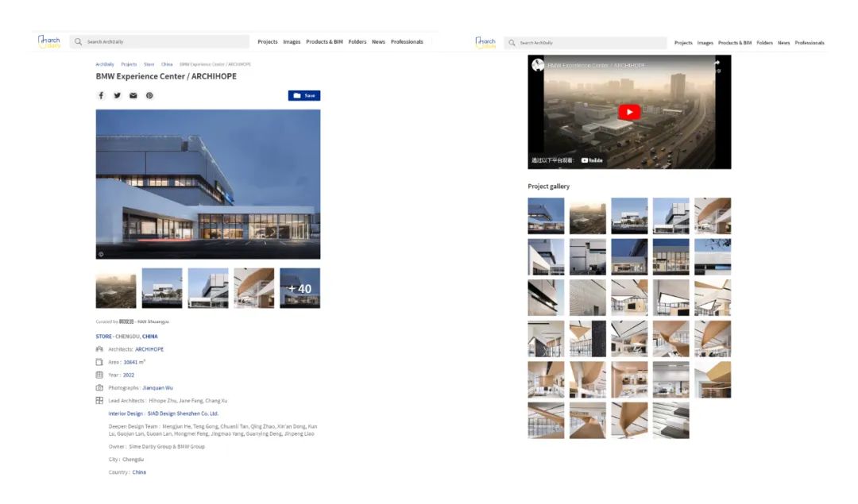Click into the left page's Search ArchDaily field
This screenshot has height=504, width=858.
tap(159, 41)
